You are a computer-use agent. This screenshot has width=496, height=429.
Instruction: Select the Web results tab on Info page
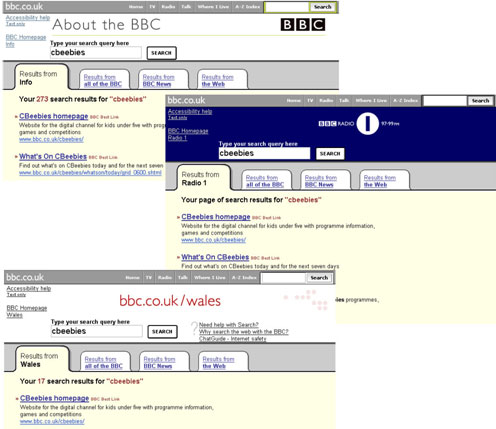point(222,80)
